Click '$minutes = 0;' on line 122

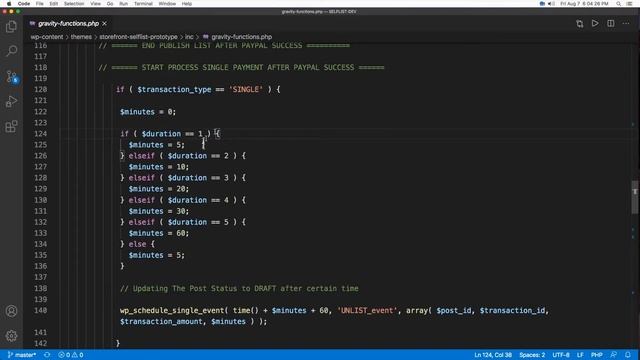click(x=148, y=111)
